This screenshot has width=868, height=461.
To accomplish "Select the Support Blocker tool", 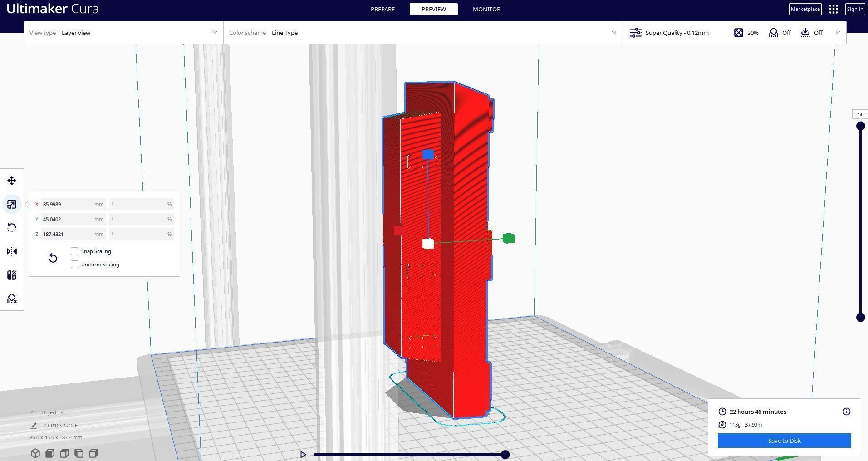I will tap(12, 299).
